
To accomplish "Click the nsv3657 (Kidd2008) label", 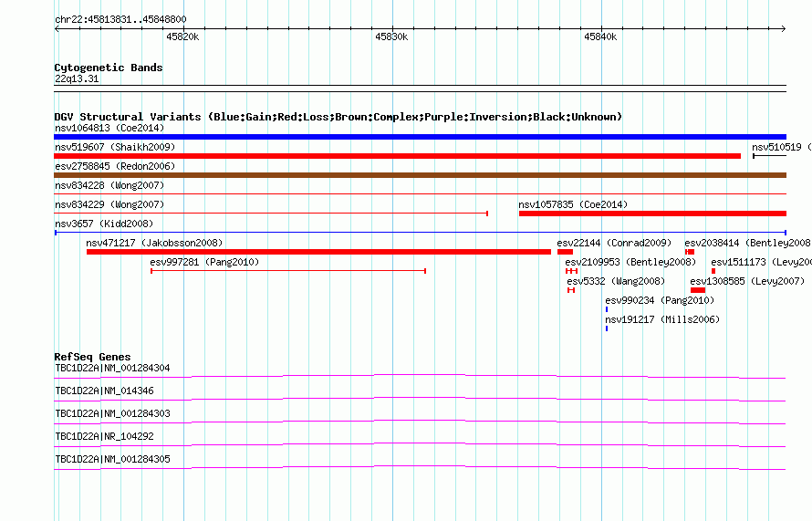I will [104, 224].
